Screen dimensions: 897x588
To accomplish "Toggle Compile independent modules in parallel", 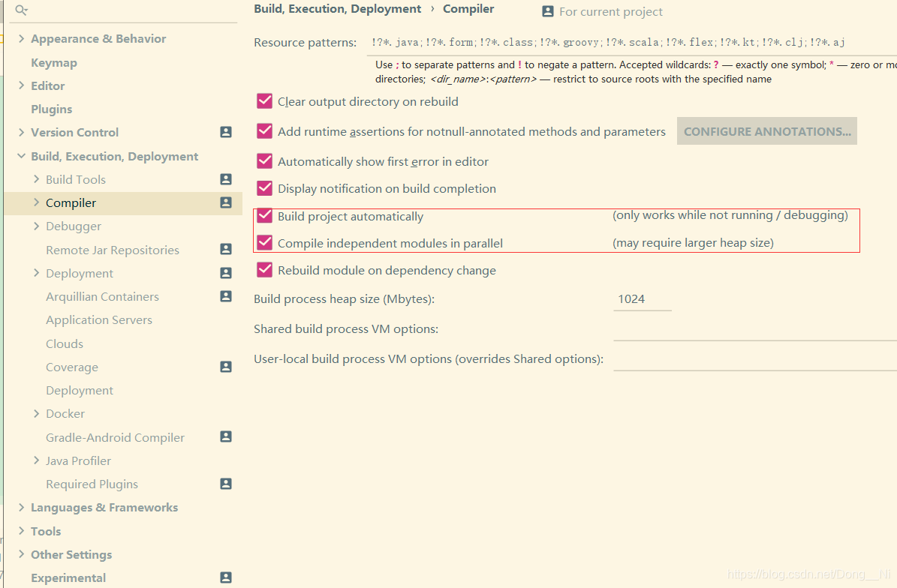I will pyautogui.click(x=264, y=242).
